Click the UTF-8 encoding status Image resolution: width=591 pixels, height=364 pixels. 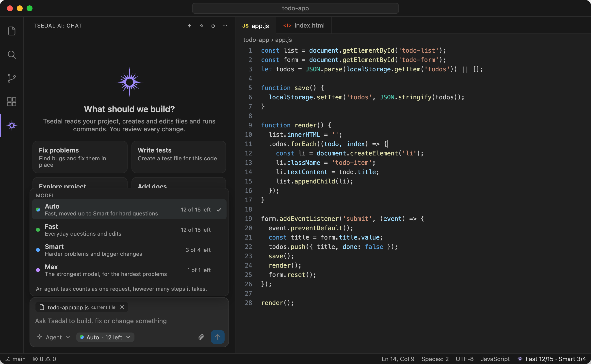(x=464, y=359)
